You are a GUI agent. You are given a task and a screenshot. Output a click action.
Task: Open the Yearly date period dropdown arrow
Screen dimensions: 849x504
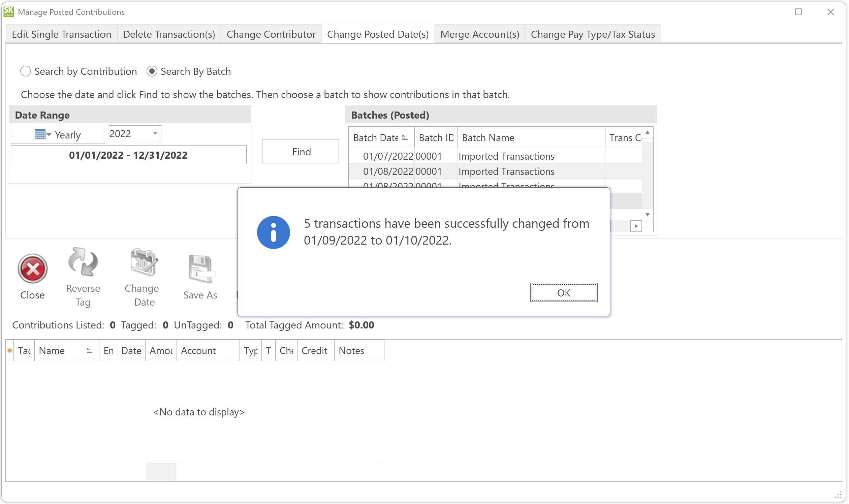pos(49,134)
